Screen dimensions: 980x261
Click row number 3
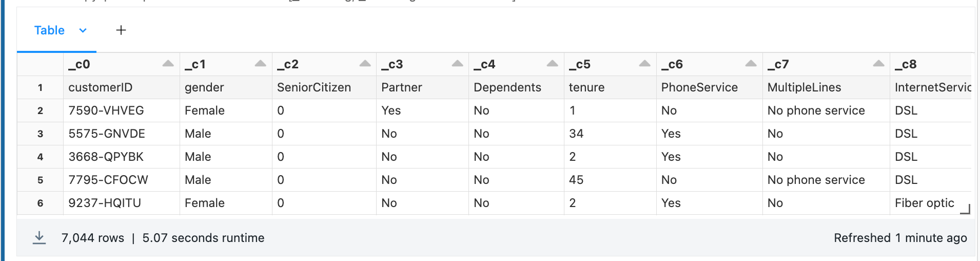pos(40,134)
